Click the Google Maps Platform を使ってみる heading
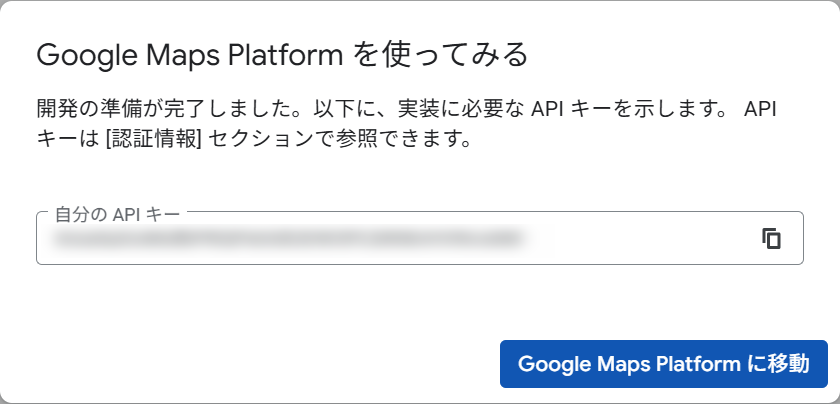 [x=282, y=55]
